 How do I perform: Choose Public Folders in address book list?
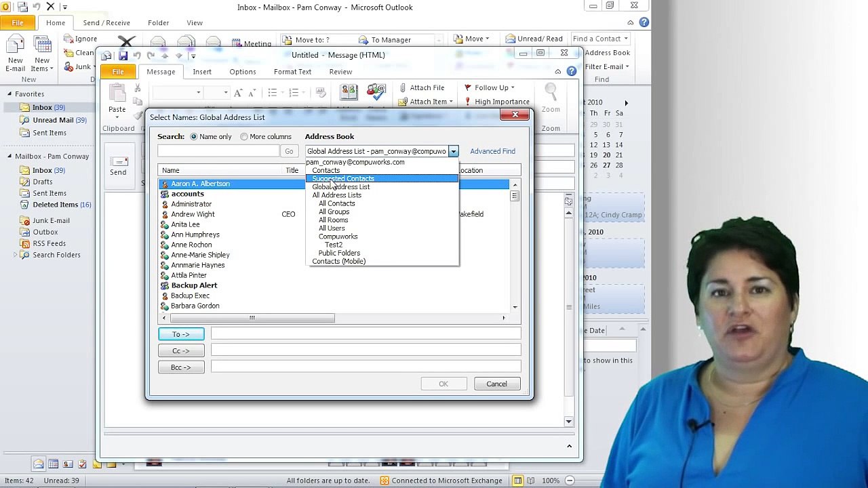(339, 253)
